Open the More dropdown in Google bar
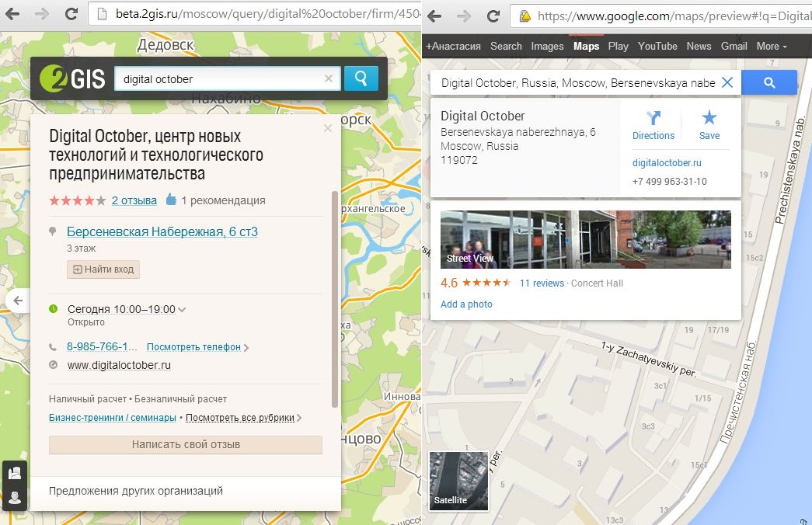The height and width of the screenshot is (525, 812). coord(771,46)
